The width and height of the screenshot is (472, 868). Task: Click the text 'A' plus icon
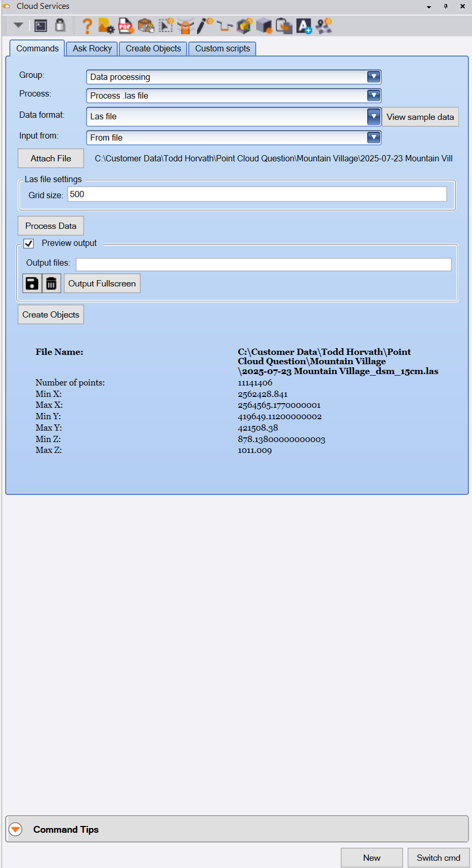[304, 26]
